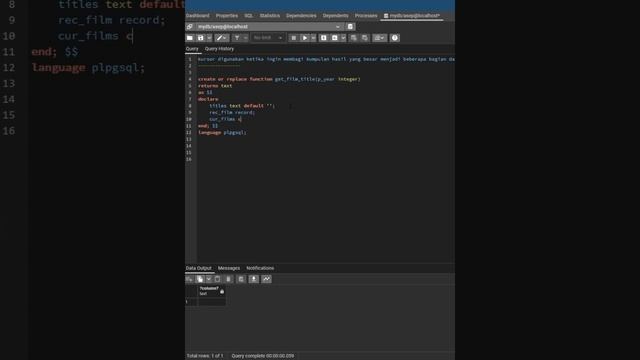The width and height of the screenshot is (640, 360).
Task: Click the comment on editor line 1
Action: [326, 59]
